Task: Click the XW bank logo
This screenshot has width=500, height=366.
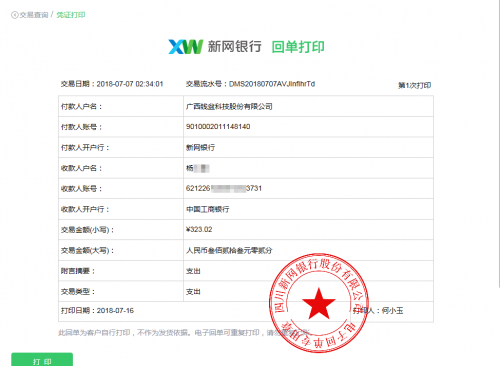Action: 185,47
